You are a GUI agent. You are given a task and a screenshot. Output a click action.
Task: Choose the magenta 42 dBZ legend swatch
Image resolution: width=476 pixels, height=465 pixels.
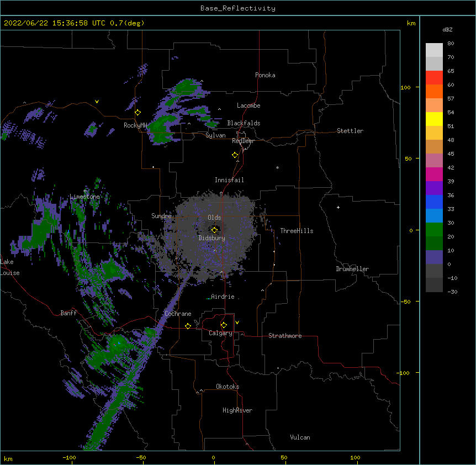tap(434, 174)
